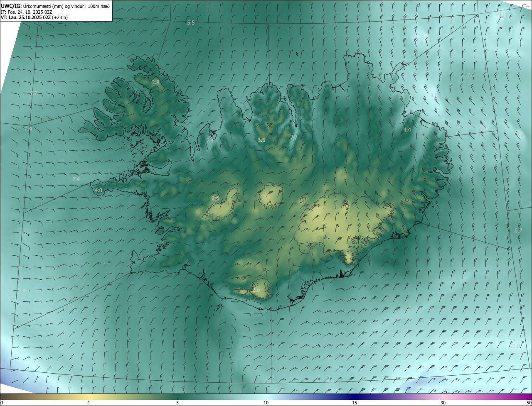
Task: Click the colour scale tick label 5
Action: tap(177, 403)
